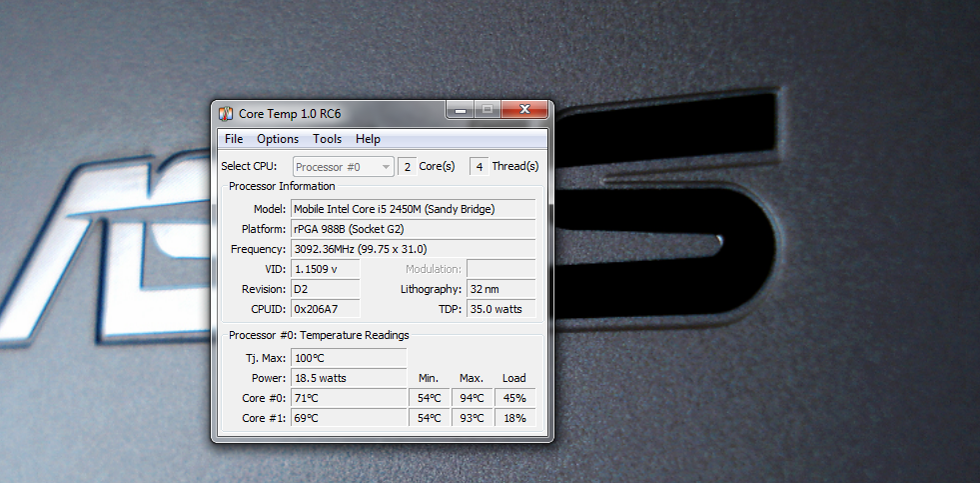Click Core #0 max temperature 94°C
Viewport: 980px width, 483px height.
[472, 398]
